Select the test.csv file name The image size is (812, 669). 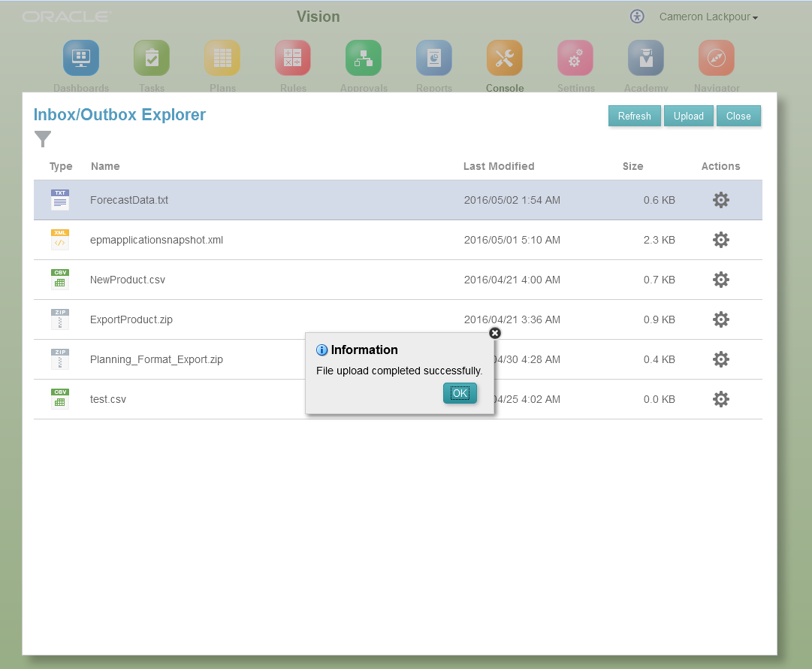pyautogui.click(x=107, y=399)
